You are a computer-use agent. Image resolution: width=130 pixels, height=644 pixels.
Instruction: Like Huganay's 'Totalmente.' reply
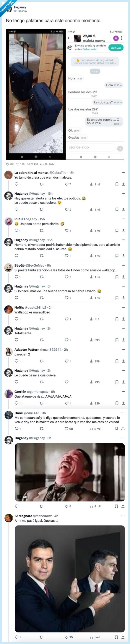coord(66,340)
